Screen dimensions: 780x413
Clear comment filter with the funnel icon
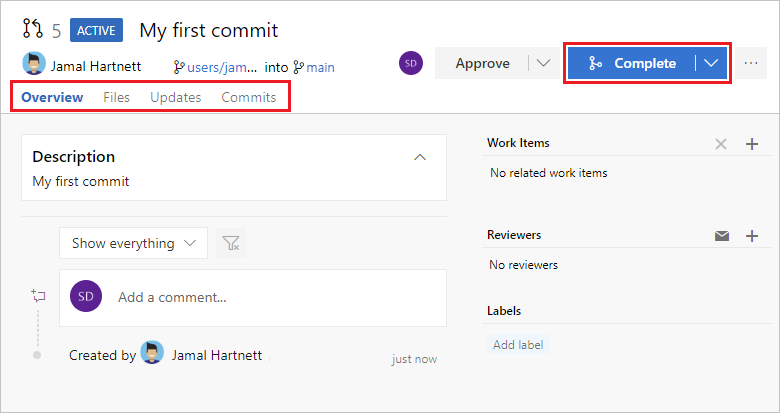tap(231, 243)
